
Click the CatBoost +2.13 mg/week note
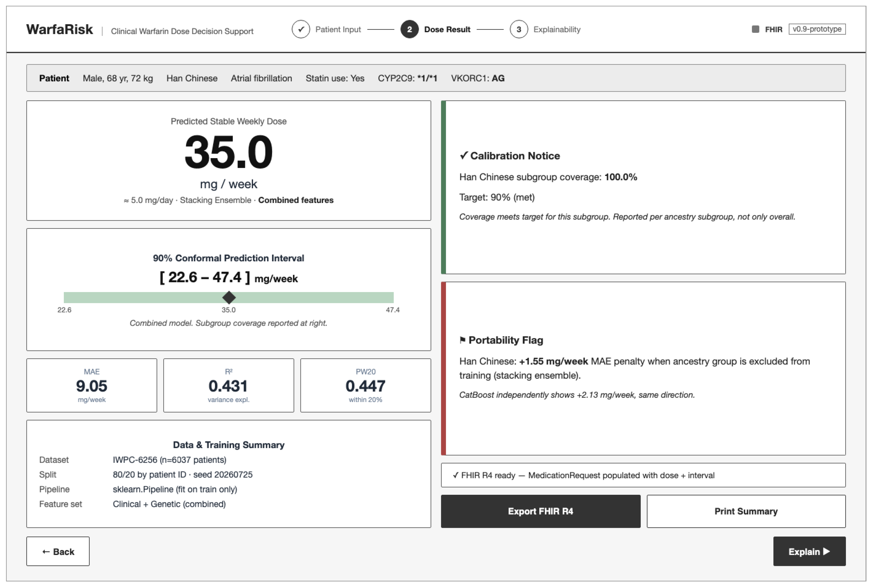pos(577,395)
